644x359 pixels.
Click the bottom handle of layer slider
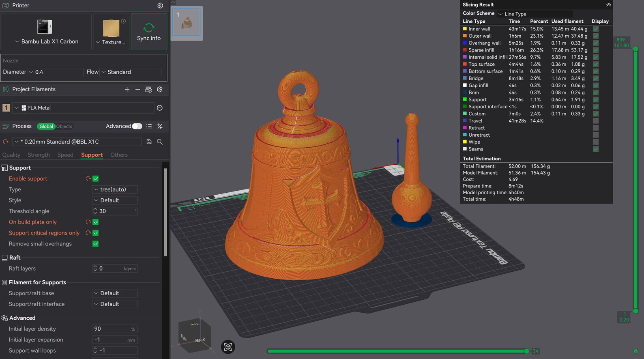tap(635, 311)
